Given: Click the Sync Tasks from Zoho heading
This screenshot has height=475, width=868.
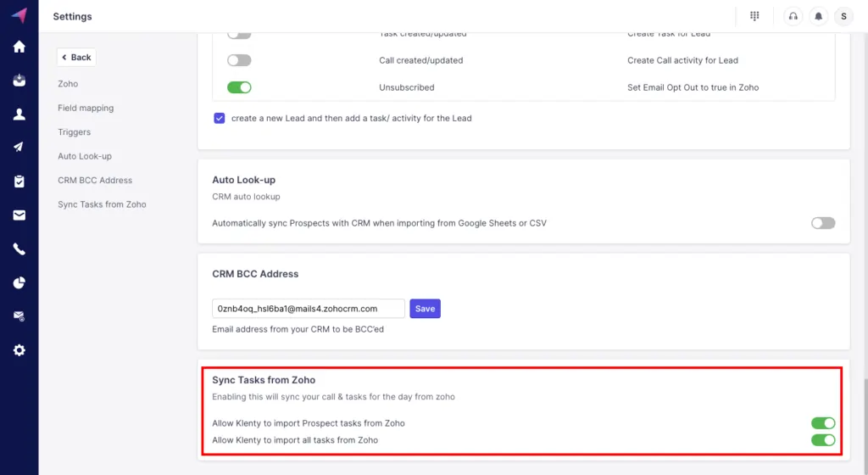Looking at the screenshot, I should (264, 380).
